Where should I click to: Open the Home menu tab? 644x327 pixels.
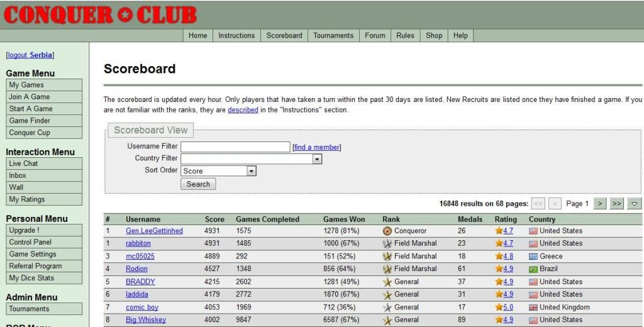[198, 36]
